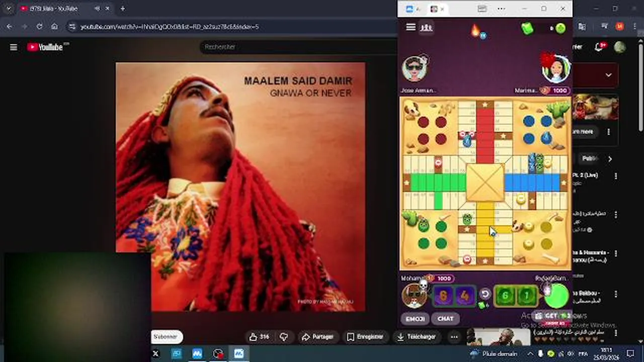Open the browser three-dot menu
Image resolution: width=644 pixels, height=362 pixels.
(x=635, y=27)
